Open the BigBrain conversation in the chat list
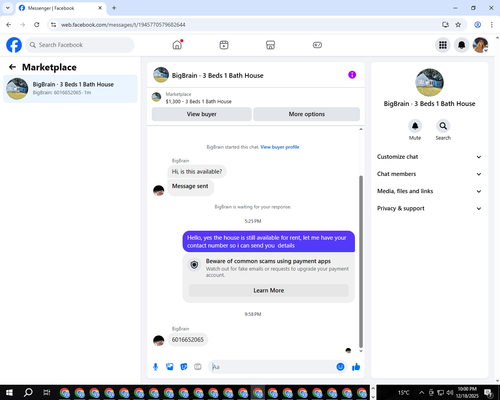The height and width of the screenshot is (400, 500). coord(70,89)
